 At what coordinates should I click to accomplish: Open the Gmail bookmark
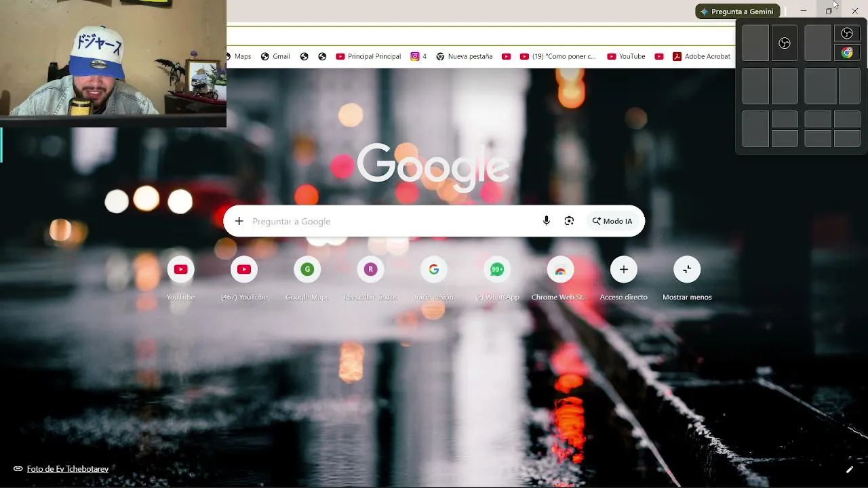pyautogui.click(x=275, y=56)
